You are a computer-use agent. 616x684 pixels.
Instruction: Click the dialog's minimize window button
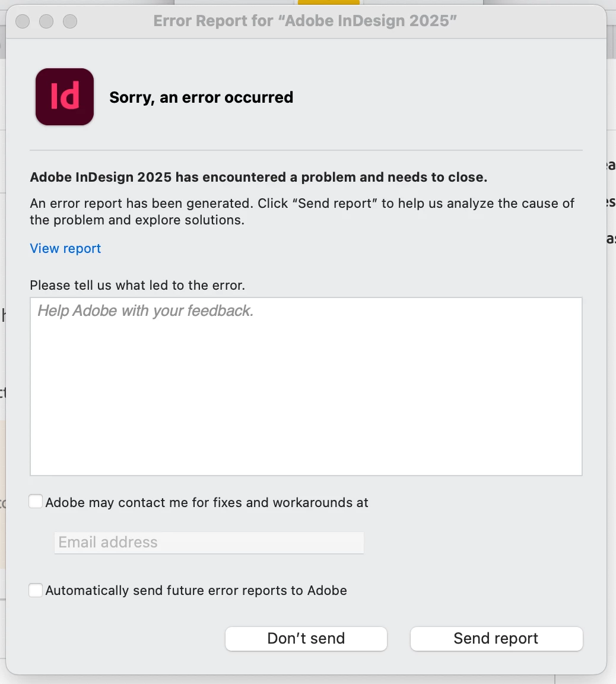pos(46,21)
